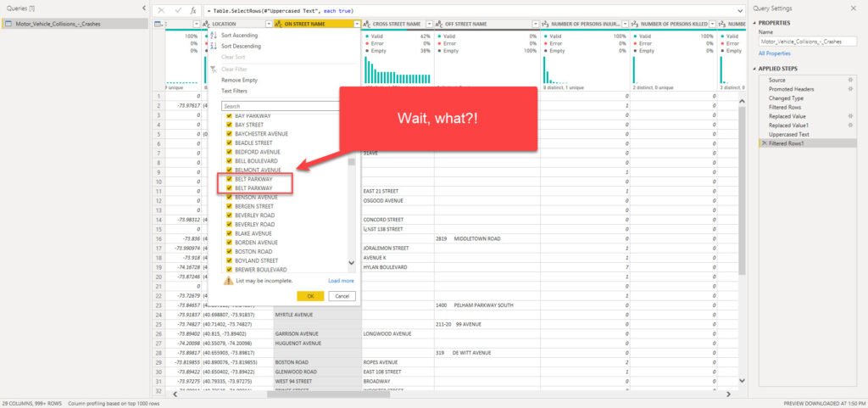Image resolution: width=868 pixels, height=408 pixels.
Task: Uncheck BOSTON ROAD checkbox
Action: 229,251
